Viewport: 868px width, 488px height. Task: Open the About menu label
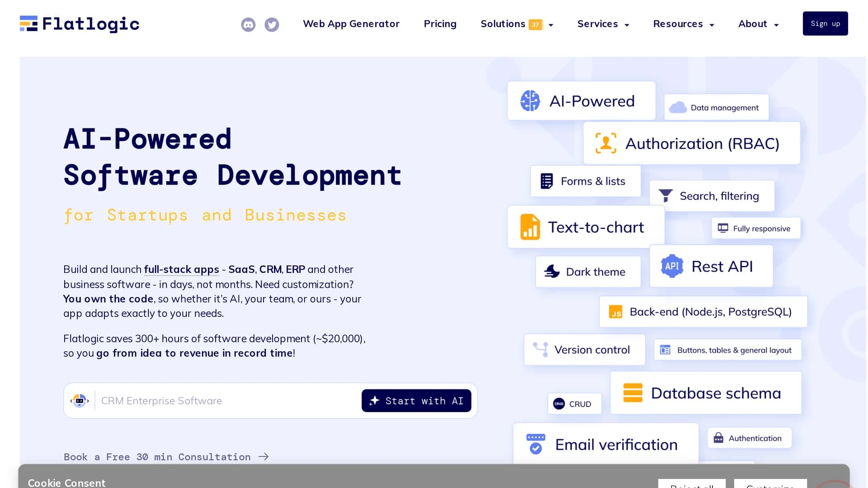coord(752,23)
